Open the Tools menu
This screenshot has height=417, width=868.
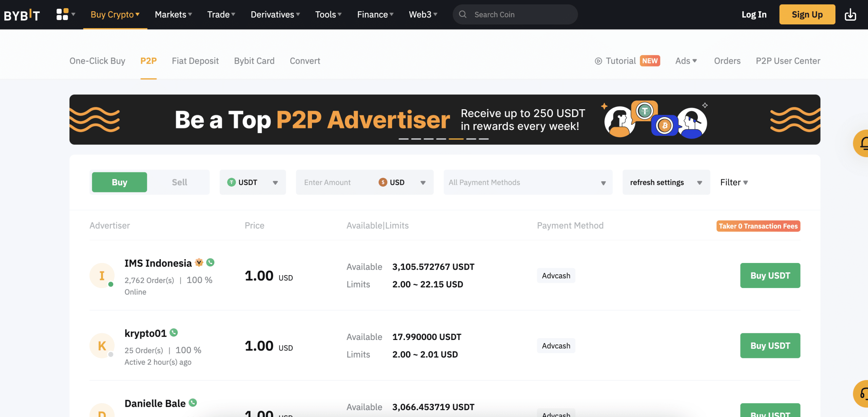pyautogui.click(x=328, y=15)
